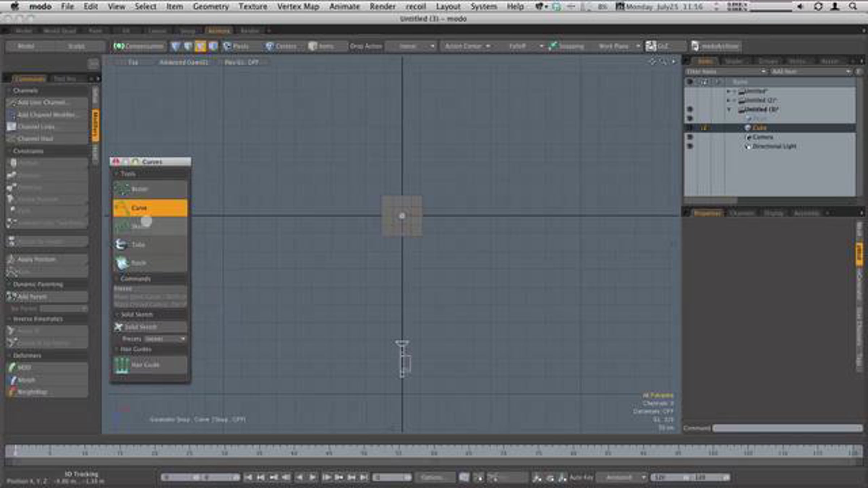This screenshot has height=488, width=868.
Task: Click the Apply Position command
Action: (47, 260)
